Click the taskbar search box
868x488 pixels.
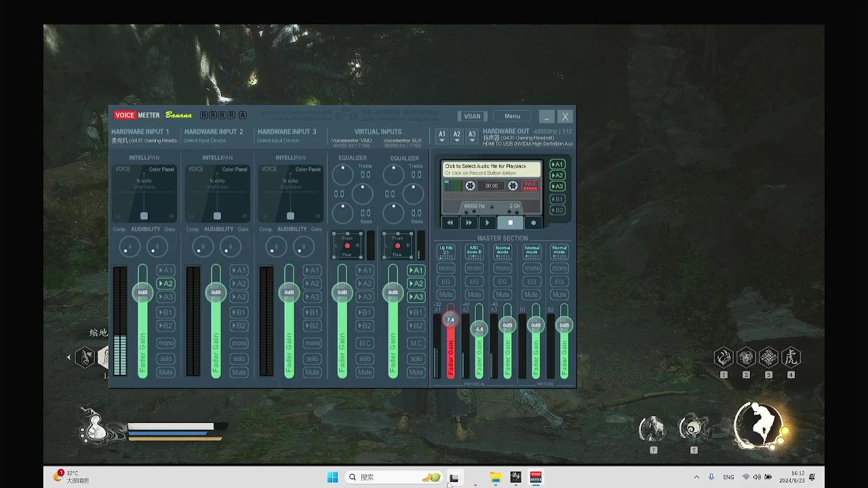click(393, 477)
